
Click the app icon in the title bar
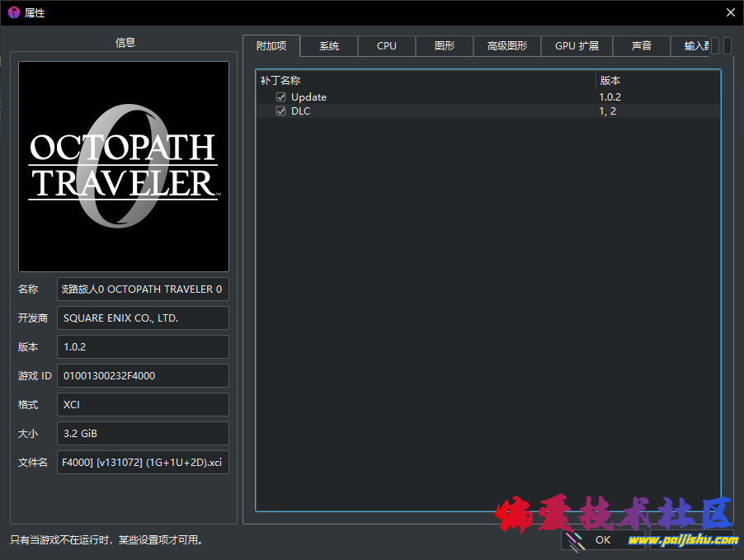13,12
